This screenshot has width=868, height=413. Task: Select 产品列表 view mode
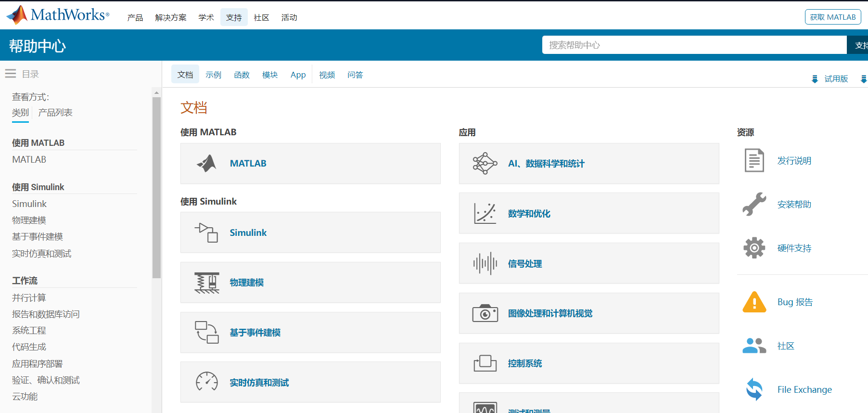click(55, 113)
